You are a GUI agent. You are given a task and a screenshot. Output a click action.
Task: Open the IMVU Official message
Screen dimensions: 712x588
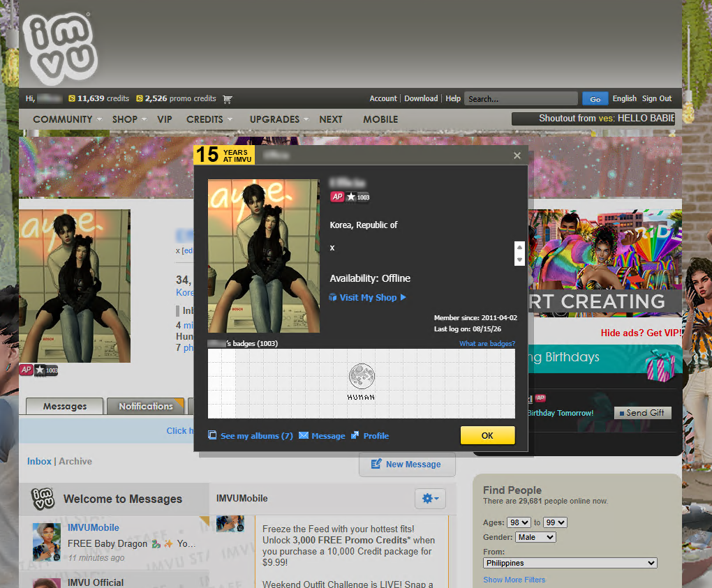click(x=114, y=580)
